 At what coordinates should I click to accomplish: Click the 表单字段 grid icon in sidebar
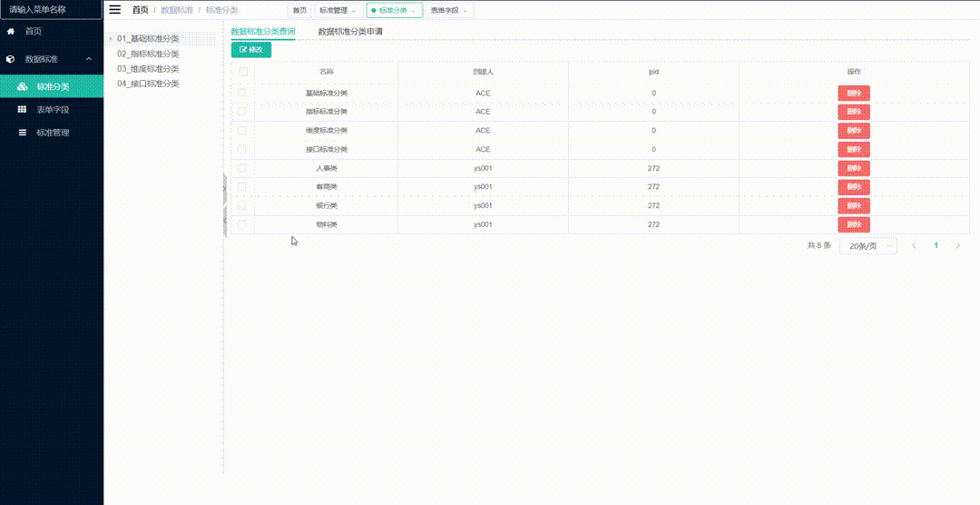23,110
